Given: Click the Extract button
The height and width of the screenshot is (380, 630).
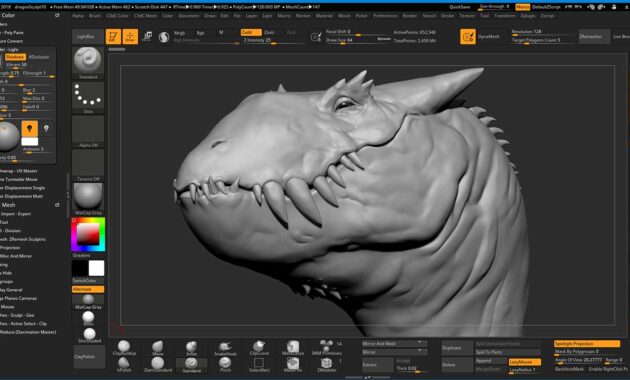Looking at the screenshot, I should pyautogui.click(x=377, y=365).
